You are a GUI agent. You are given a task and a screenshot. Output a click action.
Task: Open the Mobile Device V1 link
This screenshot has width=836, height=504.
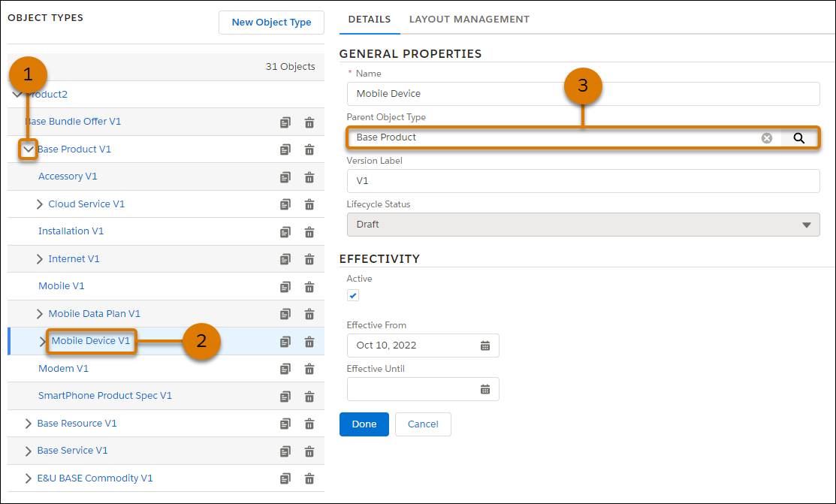[x=91, y=341]
